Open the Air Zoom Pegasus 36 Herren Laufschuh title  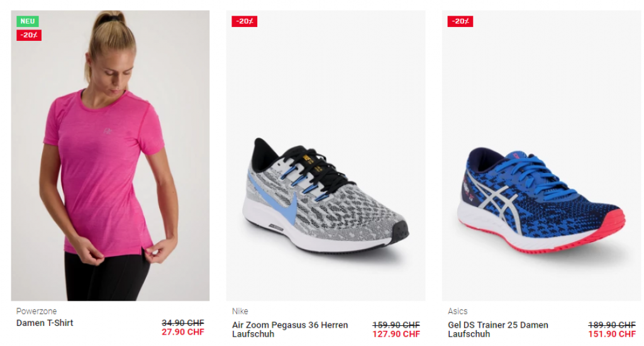290,330
